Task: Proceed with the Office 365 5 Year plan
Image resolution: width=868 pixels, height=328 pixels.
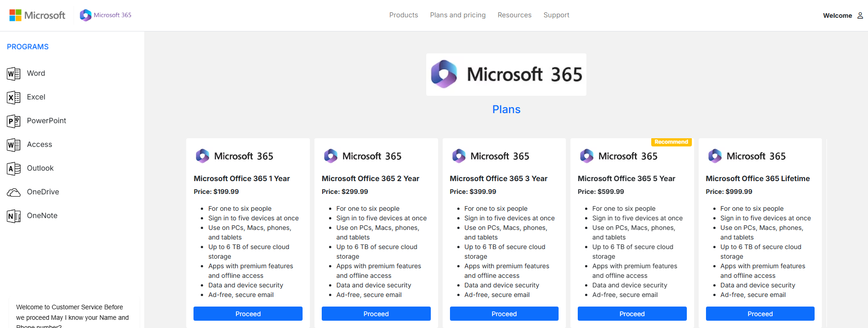Action: (632, 314)
